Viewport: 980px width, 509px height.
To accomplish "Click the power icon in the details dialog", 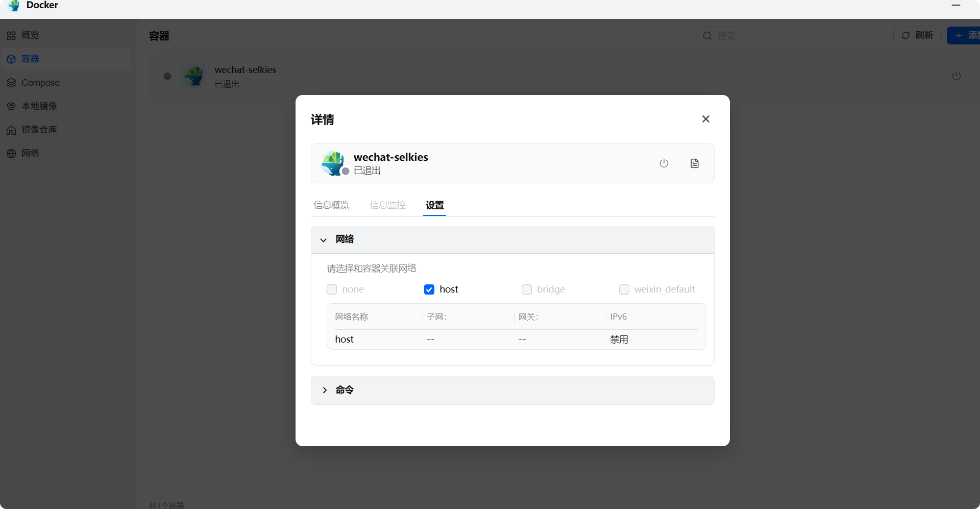I will coord(665,163).
